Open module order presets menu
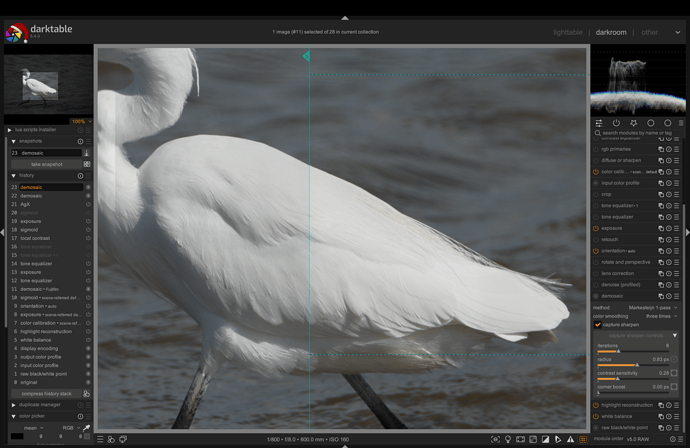Image resolution: width=690 pixels, height=448 pixels. pos(680,439)
